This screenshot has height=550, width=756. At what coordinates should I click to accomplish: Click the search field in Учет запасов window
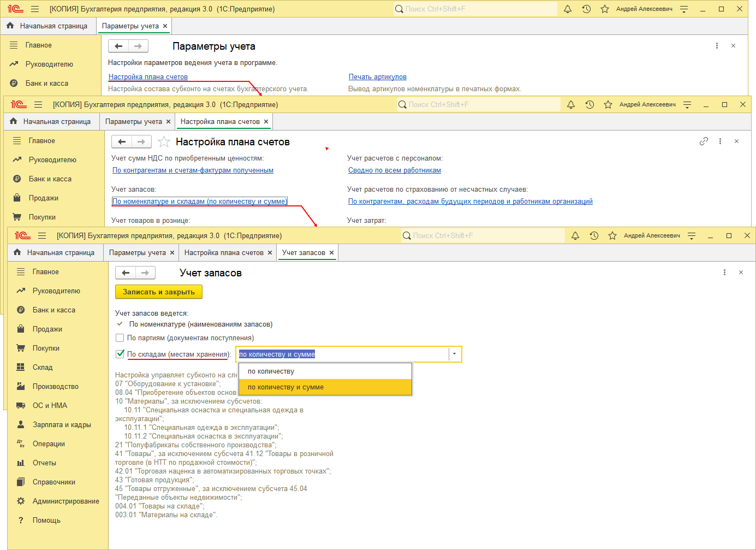483,235
